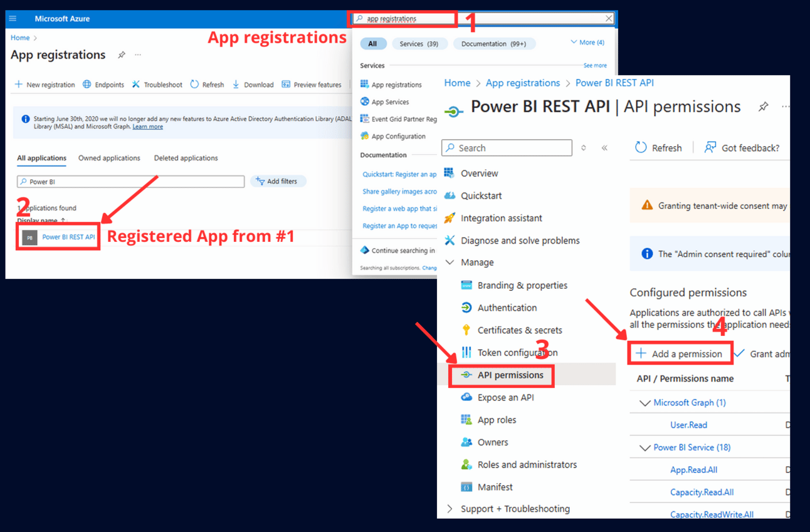Click See more in the Services section
This screenshot has width=810, height=532.
coord(595,65)
